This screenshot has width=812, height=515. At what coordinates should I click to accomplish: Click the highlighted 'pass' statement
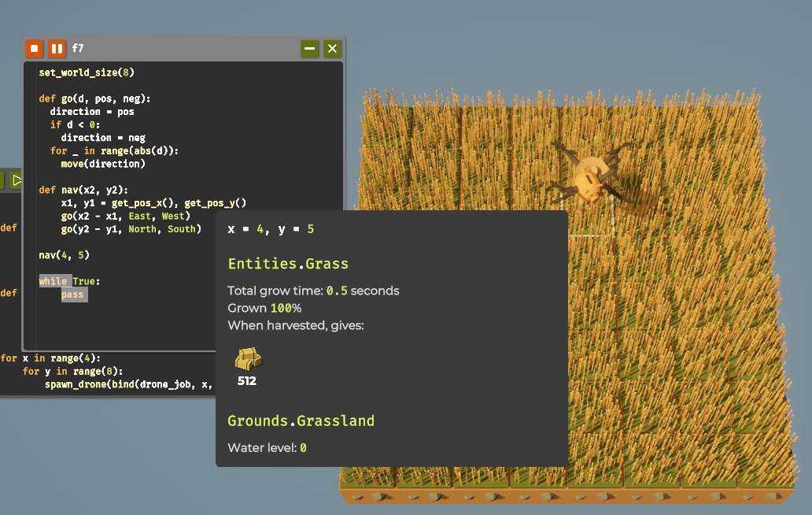tap(72, 295)
